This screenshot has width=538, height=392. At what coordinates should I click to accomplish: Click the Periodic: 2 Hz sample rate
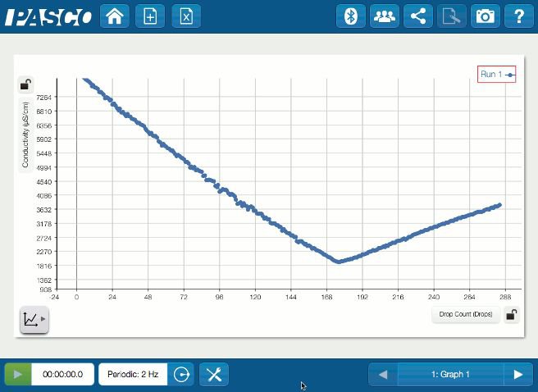tap(131, 374)
